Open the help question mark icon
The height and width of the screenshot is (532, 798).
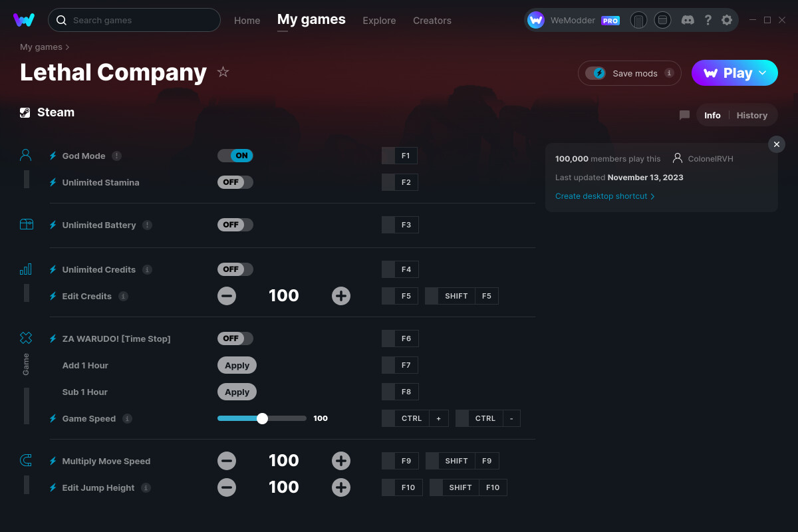point(708,20)
